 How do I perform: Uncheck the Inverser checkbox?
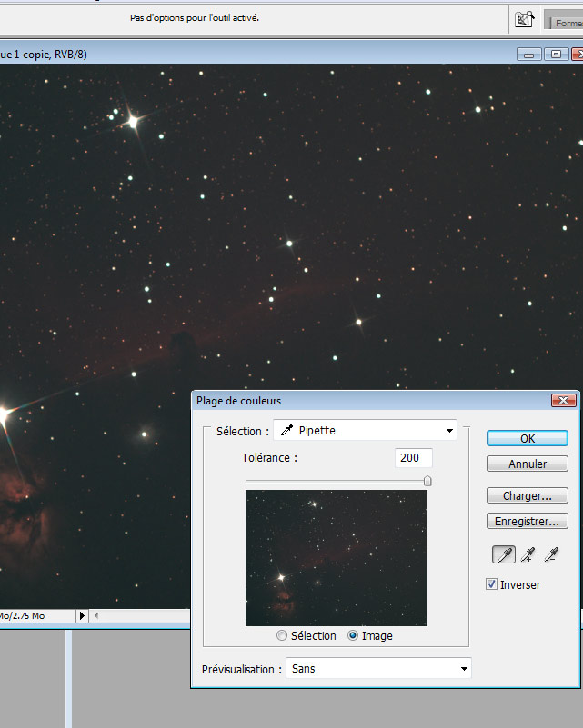coord(491,584)
